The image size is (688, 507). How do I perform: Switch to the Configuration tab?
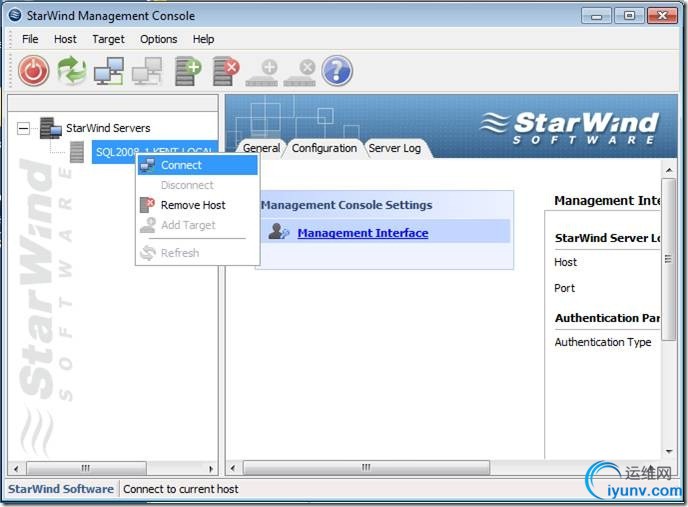(324, 148)
